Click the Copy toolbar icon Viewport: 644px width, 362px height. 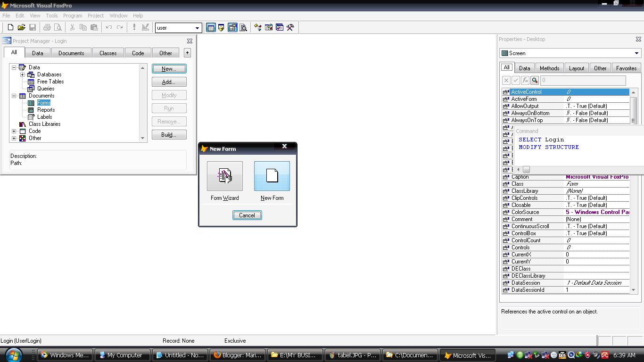[x=83, y=28]
